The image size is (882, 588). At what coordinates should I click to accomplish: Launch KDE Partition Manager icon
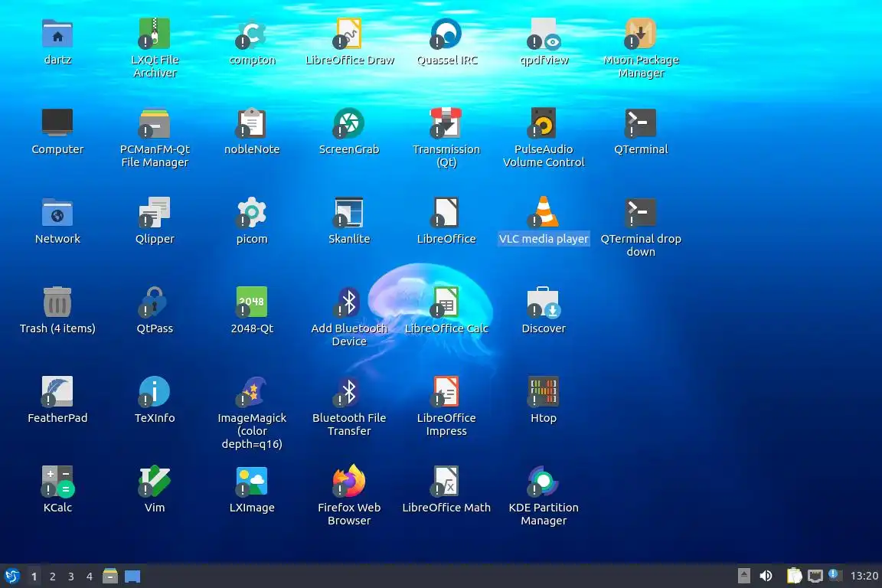[544, 481]
